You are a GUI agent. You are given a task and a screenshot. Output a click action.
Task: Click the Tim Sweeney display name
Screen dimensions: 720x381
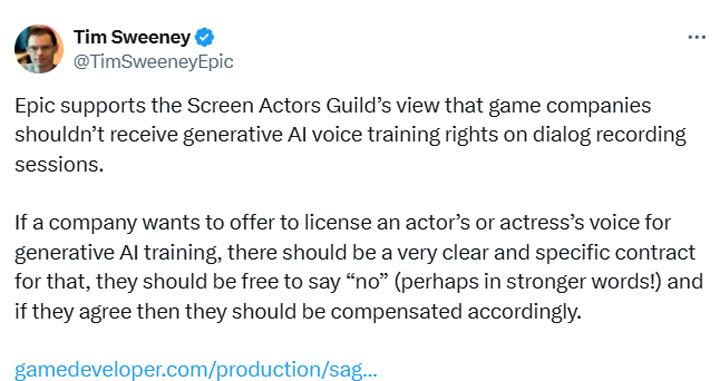[x=132, y=37]
